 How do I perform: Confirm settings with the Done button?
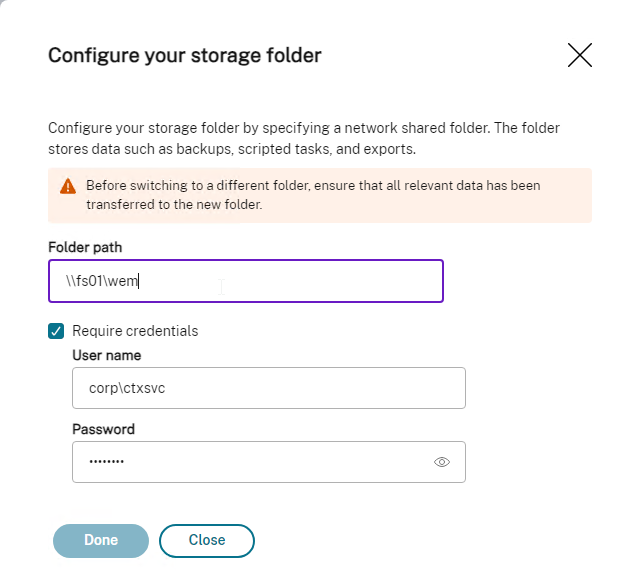[x=101, y=540]
